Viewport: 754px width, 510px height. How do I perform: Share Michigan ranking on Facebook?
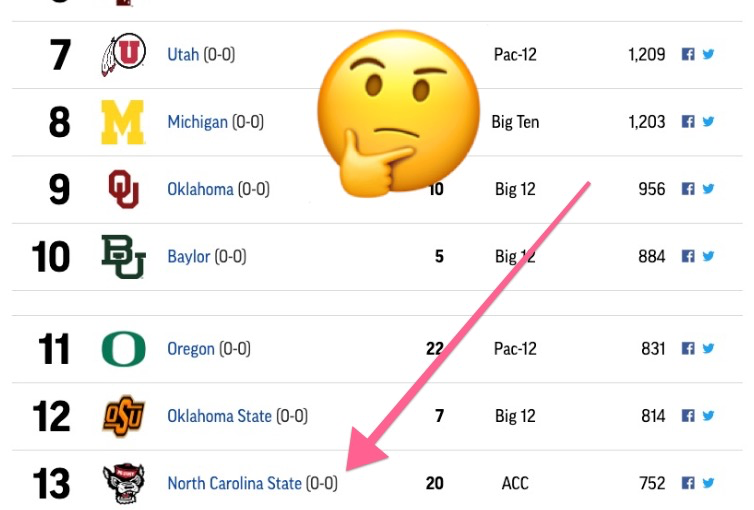[x=688, y=122]
